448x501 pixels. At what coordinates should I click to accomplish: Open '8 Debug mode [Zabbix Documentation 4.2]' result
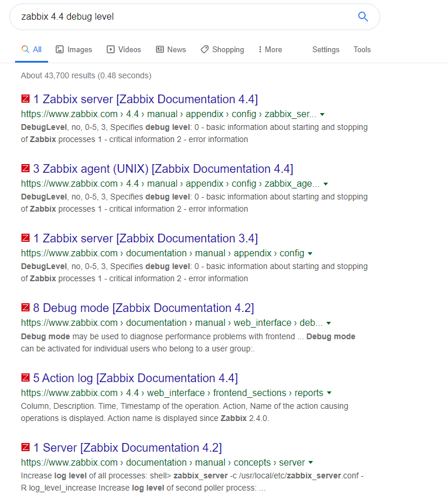pos(143,308)
